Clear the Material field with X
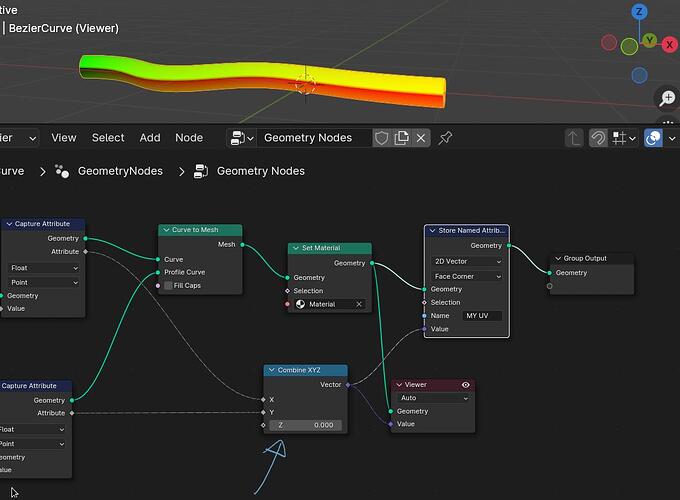 coord(359,304)
